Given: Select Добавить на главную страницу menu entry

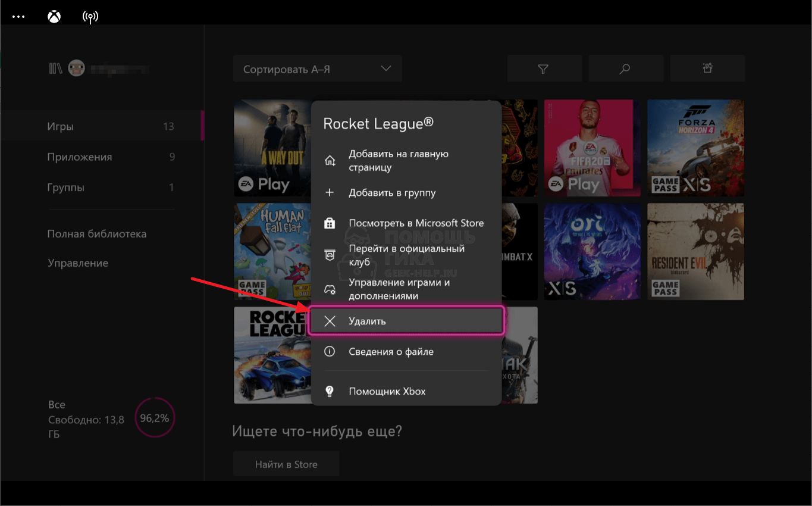Looking at the screenshot, I should click(406, 161).
